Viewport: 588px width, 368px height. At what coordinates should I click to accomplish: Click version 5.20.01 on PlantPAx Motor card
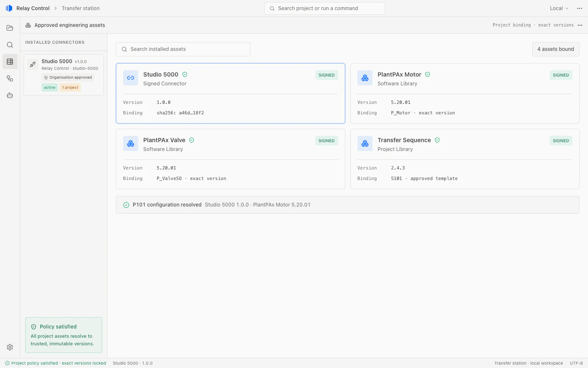(401, 103)
